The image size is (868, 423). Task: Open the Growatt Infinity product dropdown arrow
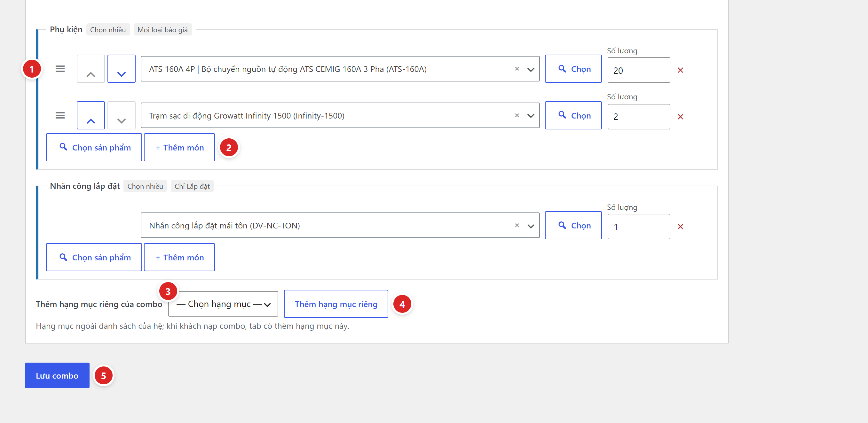(531, 116)
